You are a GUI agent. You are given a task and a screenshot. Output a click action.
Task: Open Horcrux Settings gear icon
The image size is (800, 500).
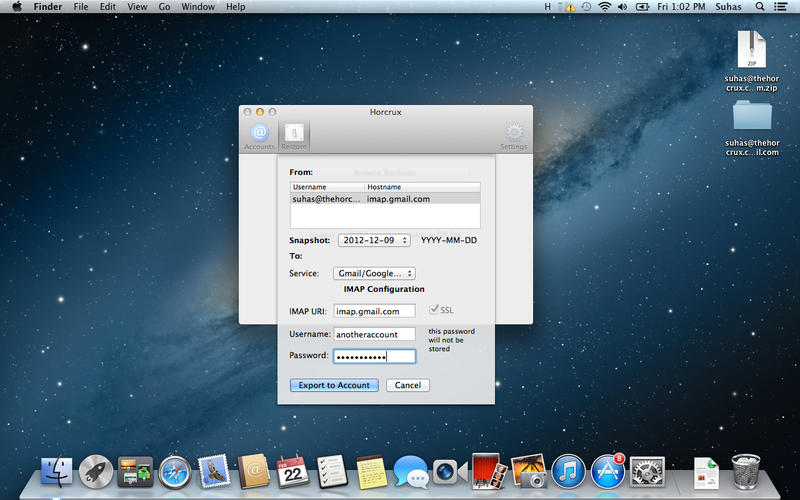pos(514,134)
